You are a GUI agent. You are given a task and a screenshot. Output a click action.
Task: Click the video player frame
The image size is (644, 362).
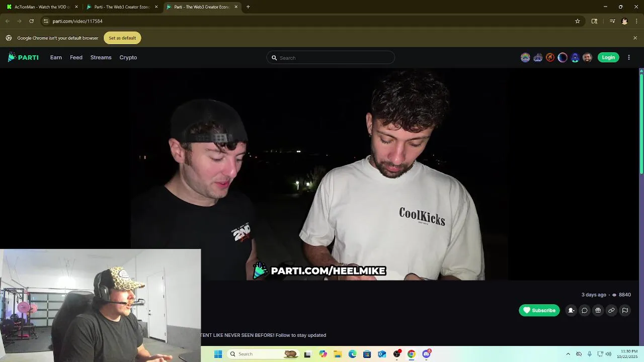tap(319, 174)
